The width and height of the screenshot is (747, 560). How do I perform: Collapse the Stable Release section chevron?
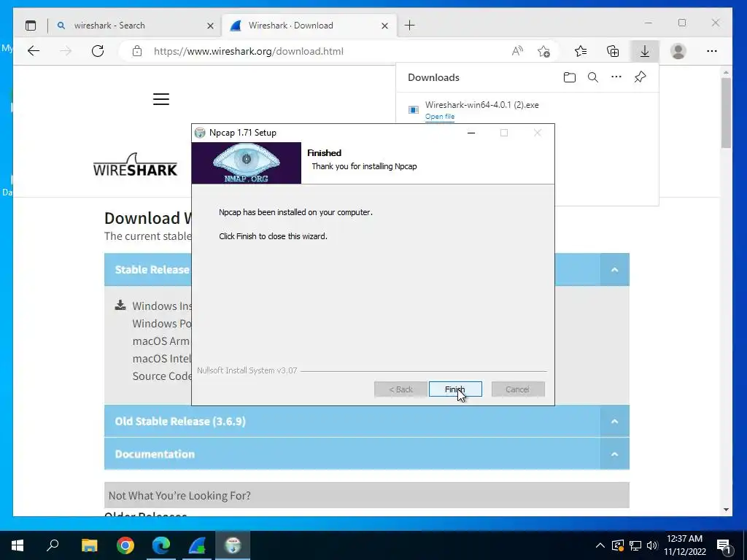(x=614, y=270)
